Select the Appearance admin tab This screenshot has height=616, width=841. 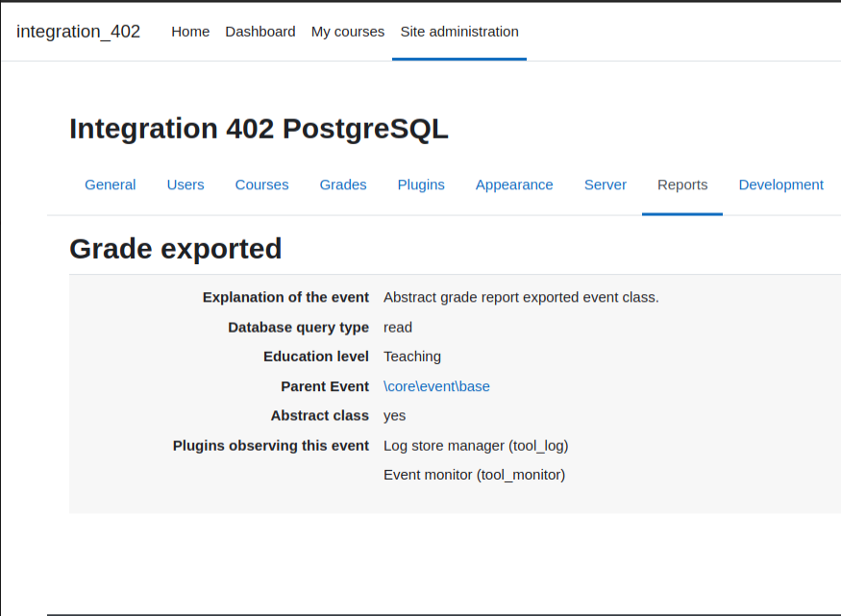tap(514, 185)
